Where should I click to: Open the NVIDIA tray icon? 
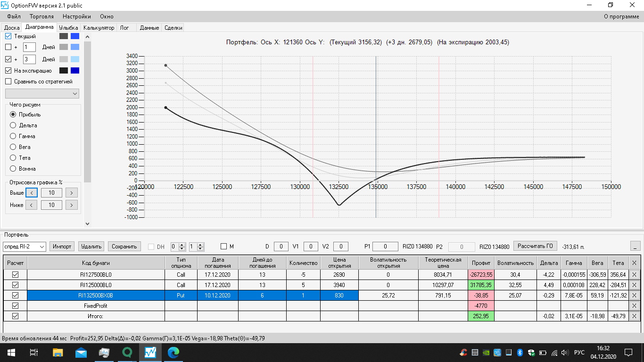tap(486, 353)
